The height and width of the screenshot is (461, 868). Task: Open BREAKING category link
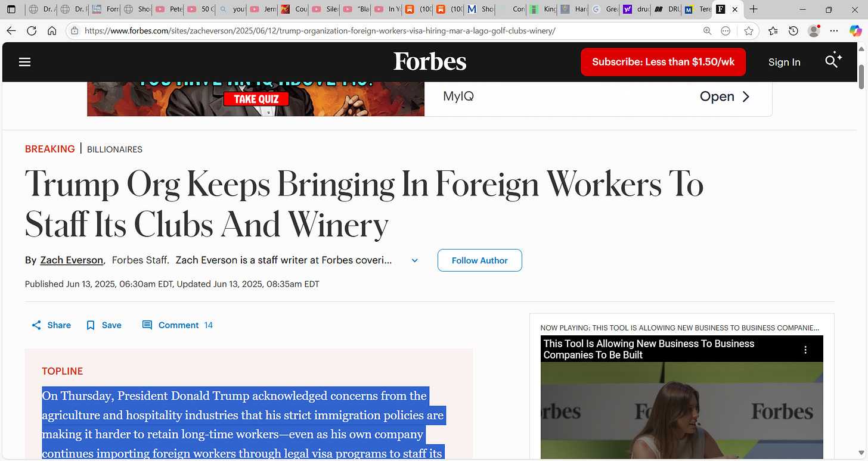point(50,149)
